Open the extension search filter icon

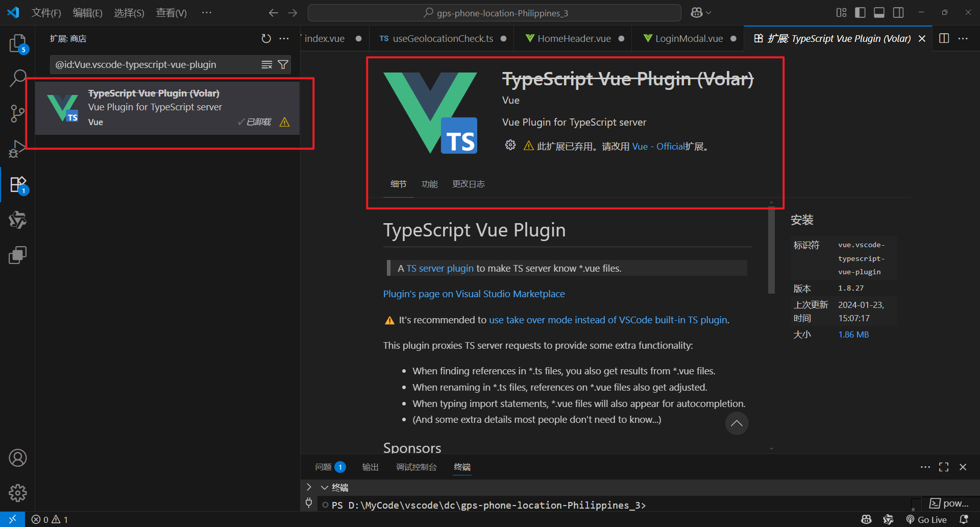[283, 64]
